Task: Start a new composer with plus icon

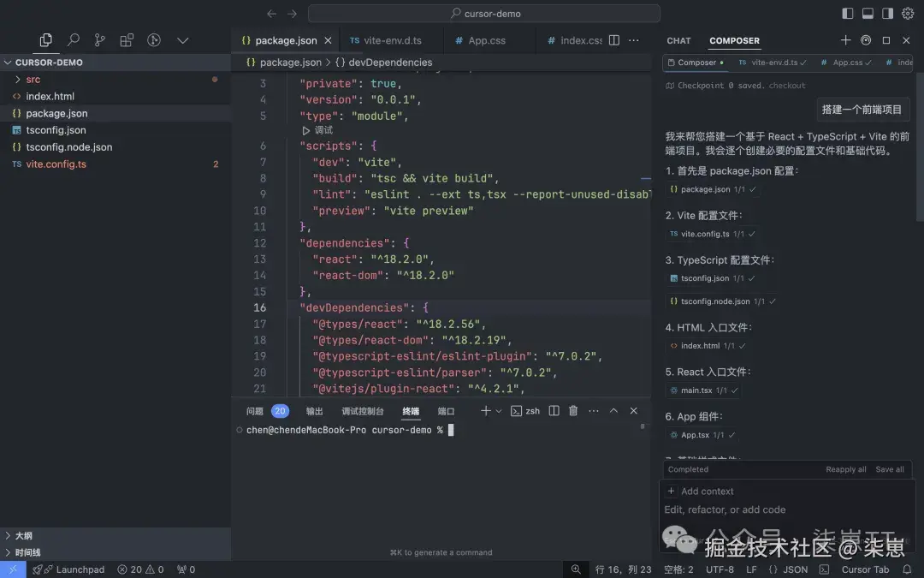Action: click(845, 40)
